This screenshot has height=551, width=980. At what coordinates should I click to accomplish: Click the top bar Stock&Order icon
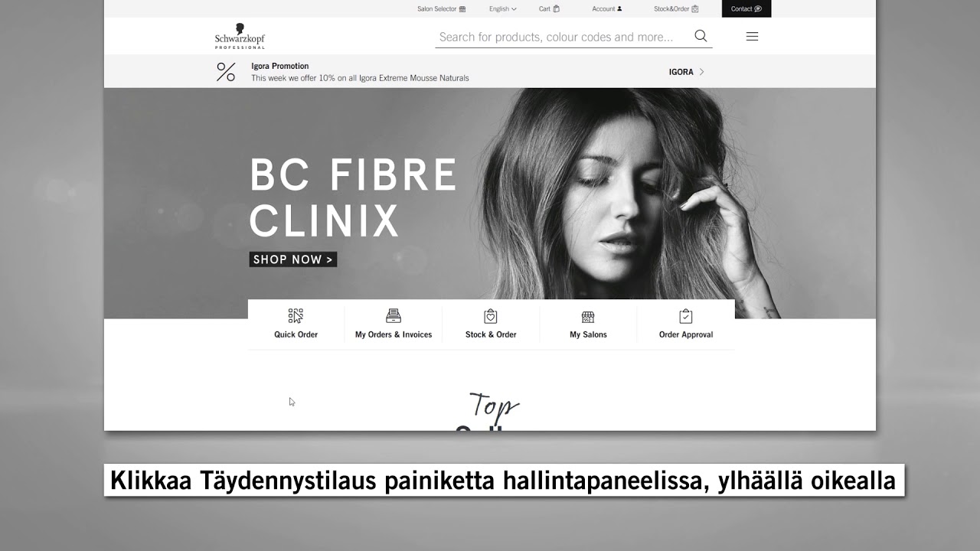[695, 9]
